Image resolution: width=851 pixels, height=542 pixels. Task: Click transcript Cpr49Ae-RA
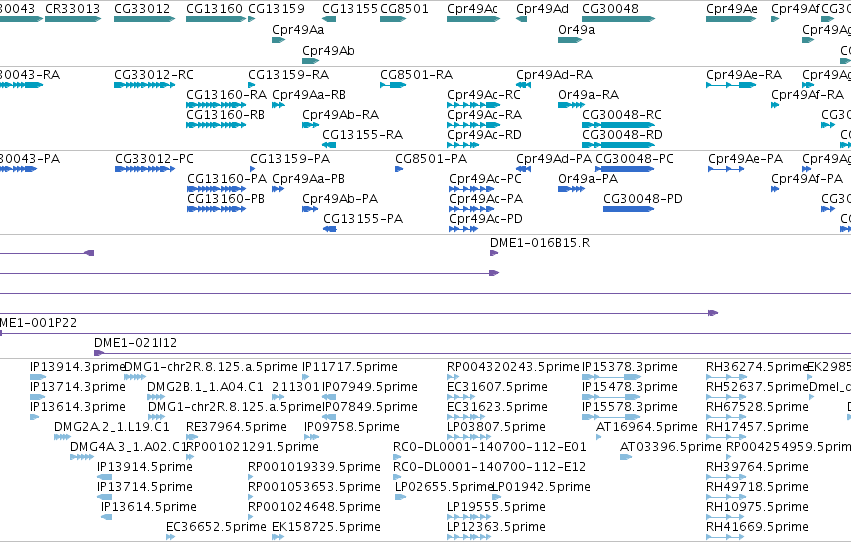click(x=731, y=85)
